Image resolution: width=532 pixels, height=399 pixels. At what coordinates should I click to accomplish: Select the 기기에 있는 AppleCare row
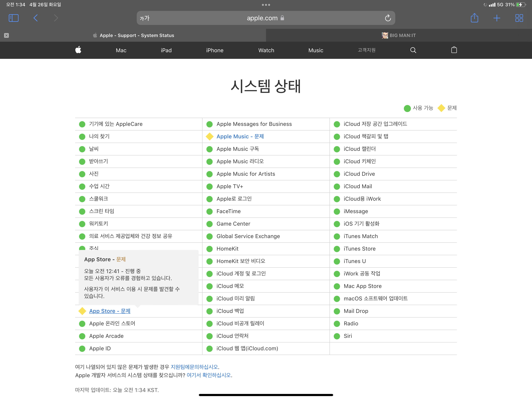coord(138,124)
